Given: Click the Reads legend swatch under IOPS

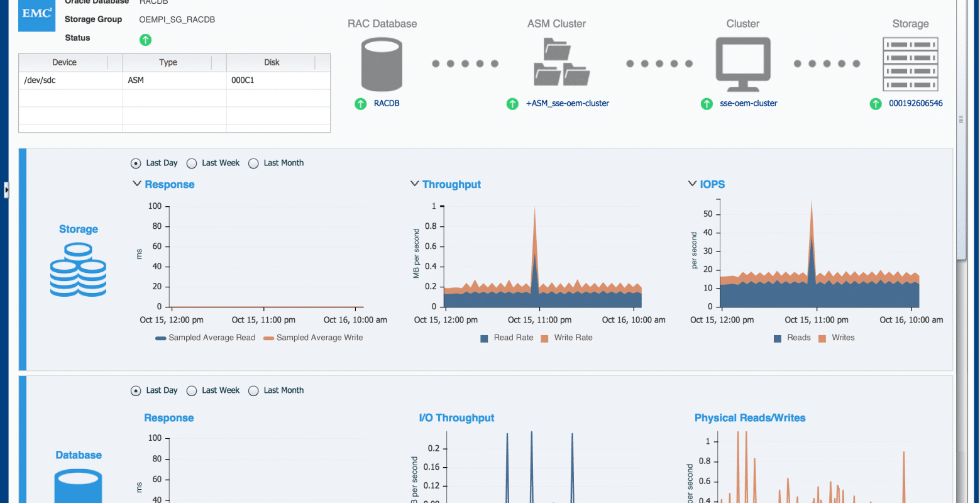Looking at the screenshot, I should point(778,338).
